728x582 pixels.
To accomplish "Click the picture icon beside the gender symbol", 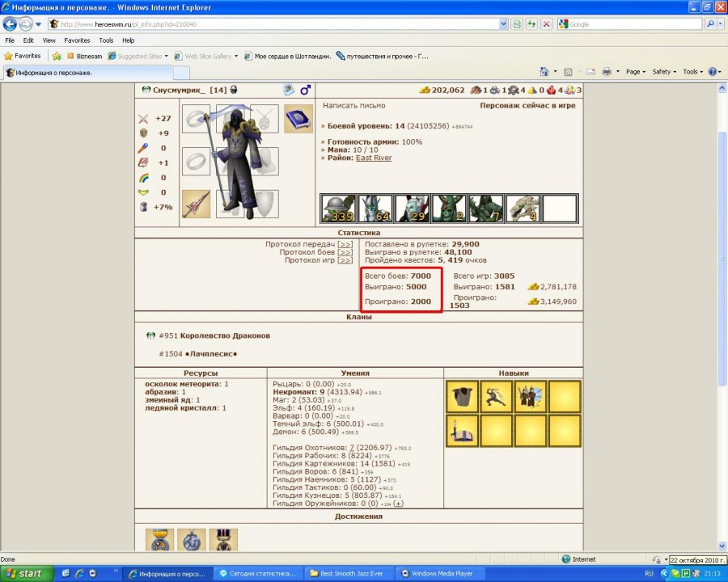I will (x=289, y=90).
